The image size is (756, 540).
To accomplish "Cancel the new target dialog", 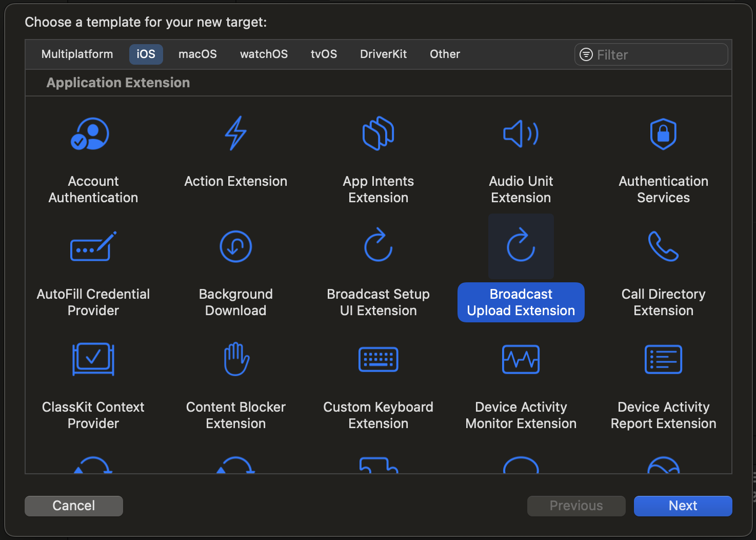I will 73,506.
